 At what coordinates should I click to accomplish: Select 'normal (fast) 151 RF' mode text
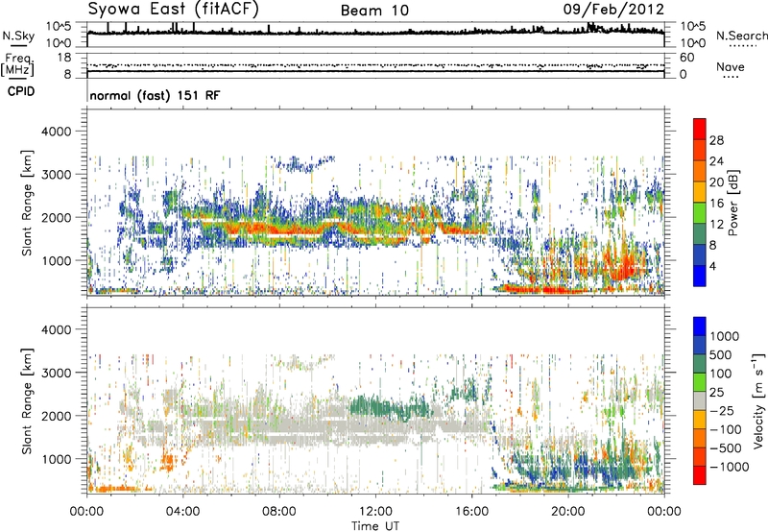coord(156,95)
